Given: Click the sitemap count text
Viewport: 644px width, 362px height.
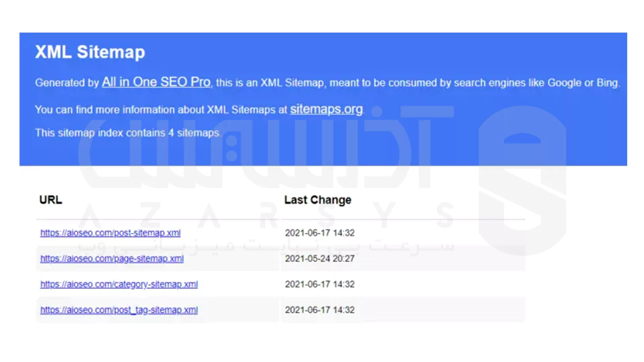Looking at the screenshot, I should (x=128, y=132).
